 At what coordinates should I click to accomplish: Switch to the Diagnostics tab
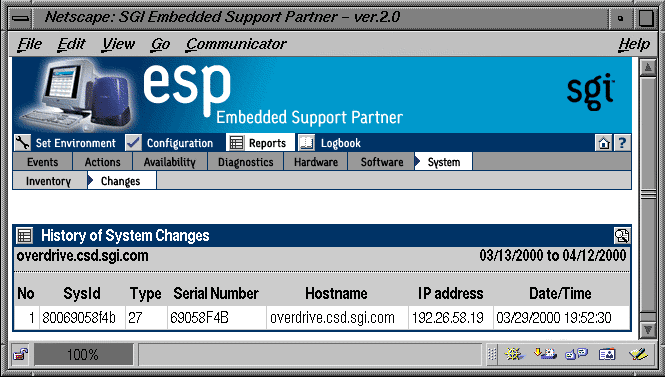(x=246, y=162)
